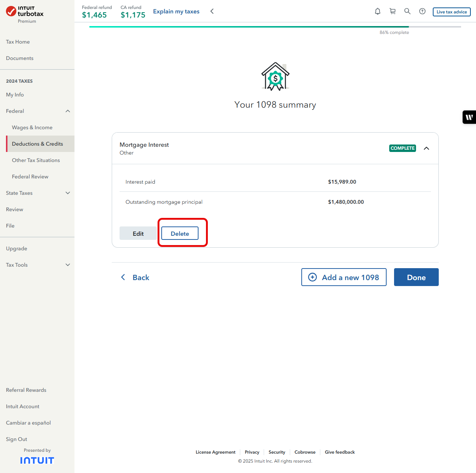Click the 'Interest paid' label
476x473 pixels.
tap(140, 182)
